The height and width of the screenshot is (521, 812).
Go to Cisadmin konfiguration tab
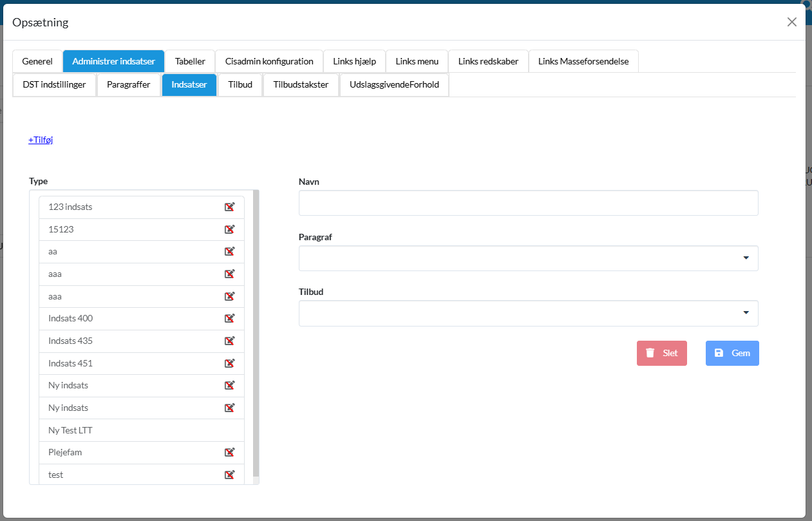pyautogui.click(x=269, y=61)
